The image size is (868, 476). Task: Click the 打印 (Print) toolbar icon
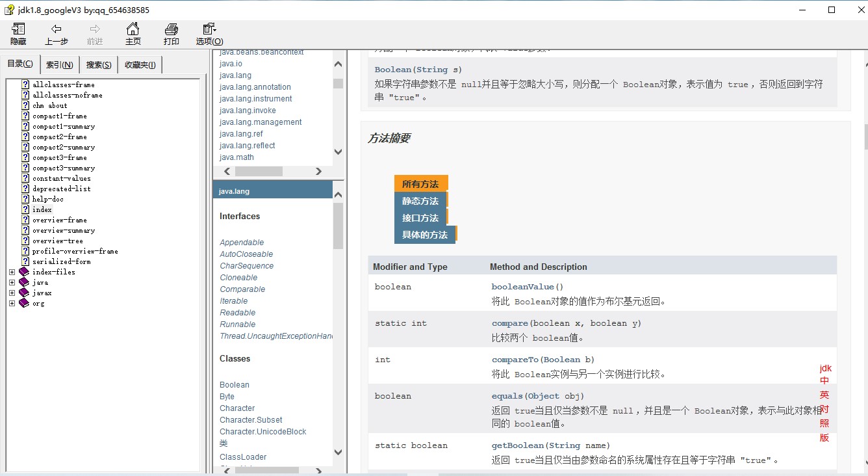tap(171, 33)
